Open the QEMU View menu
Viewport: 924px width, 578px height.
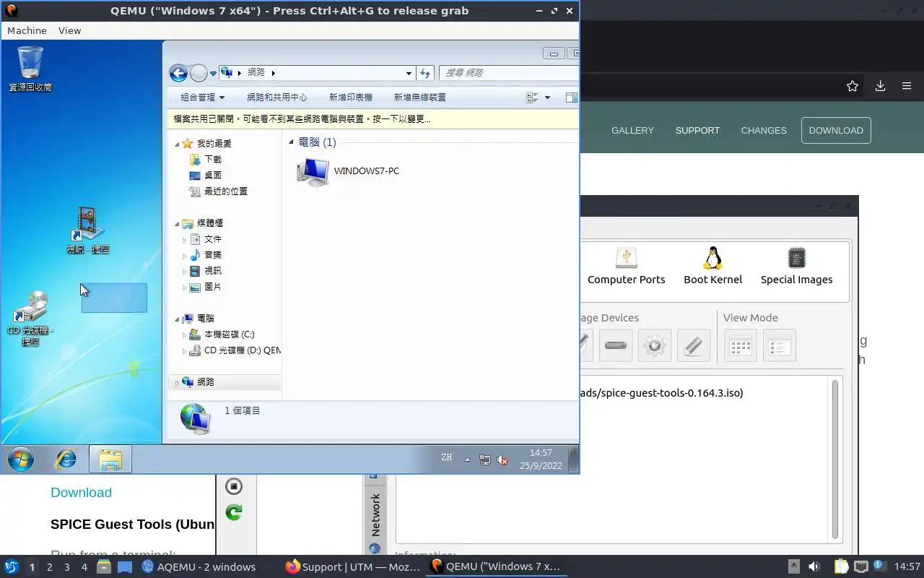click(x=70, y=30)
